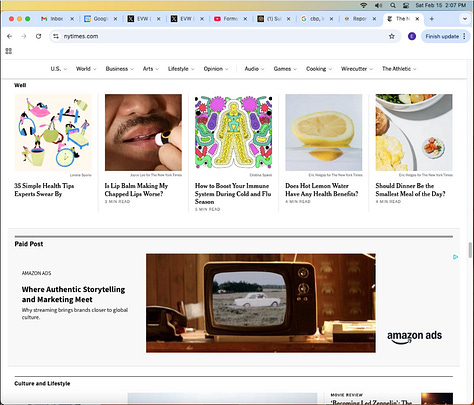
Task: Click the AdChoices icon on paid post
Action: [455, 257]
